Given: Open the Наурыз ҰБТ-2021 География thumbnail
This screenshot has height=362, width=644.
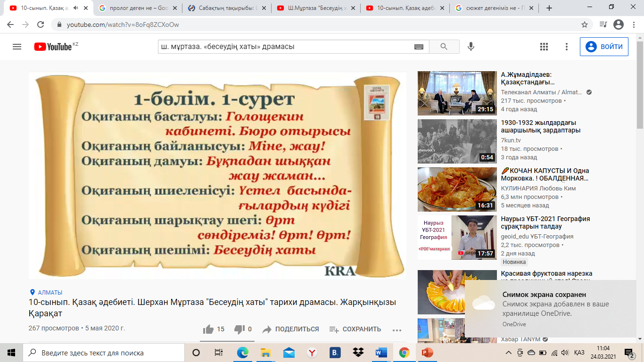Looking at the screenshot, I should click(x=457, y=238).
